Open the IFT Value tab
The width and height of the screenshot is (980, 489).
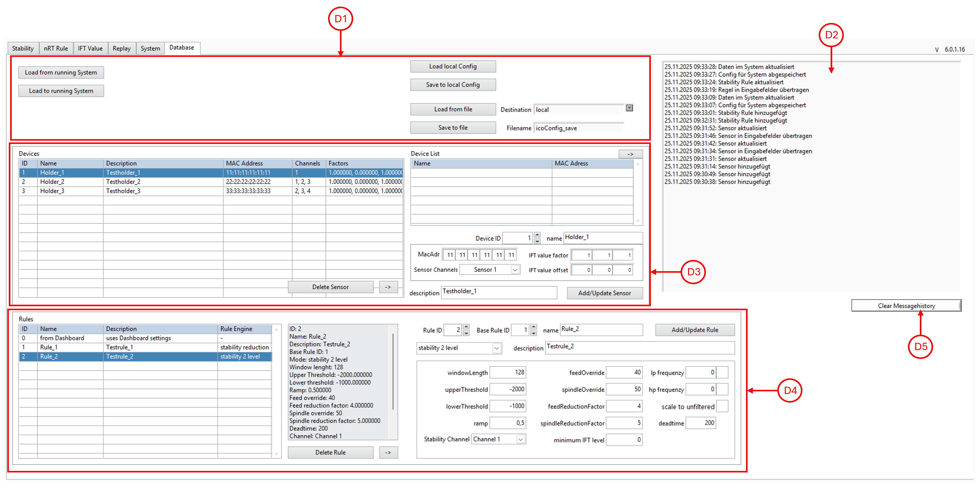(x=90, y=48)
